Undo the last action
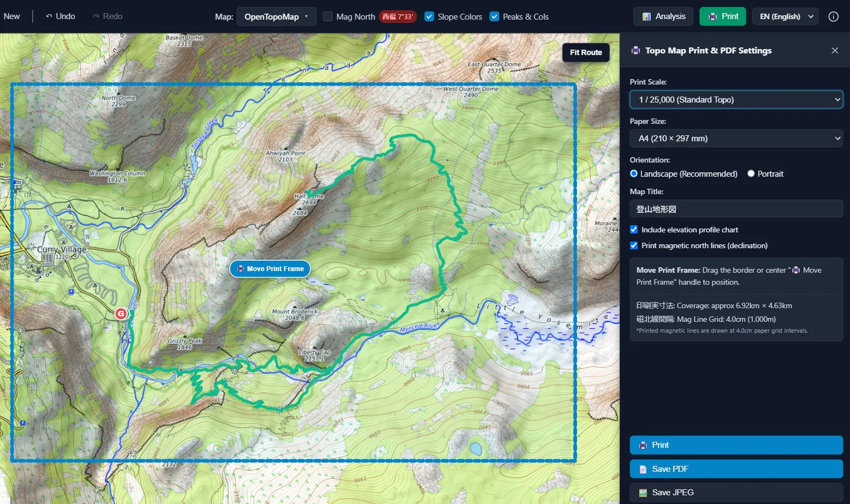Viewport: 850px width, 504px height. click(61, 16)
